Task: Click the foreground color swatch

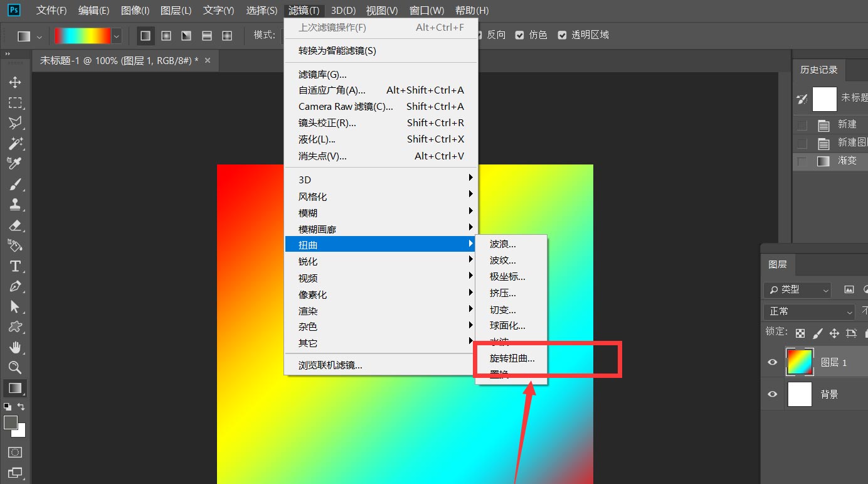Action: click(10, 422)
